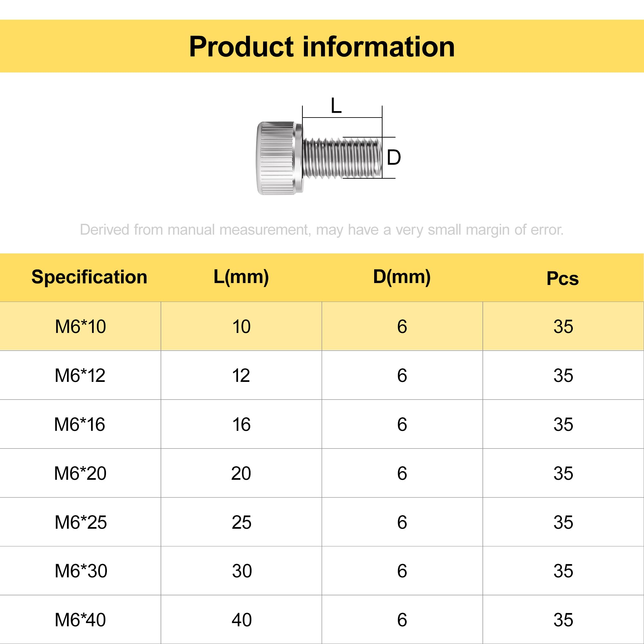Click the length value 16 cell

[241, 424]
